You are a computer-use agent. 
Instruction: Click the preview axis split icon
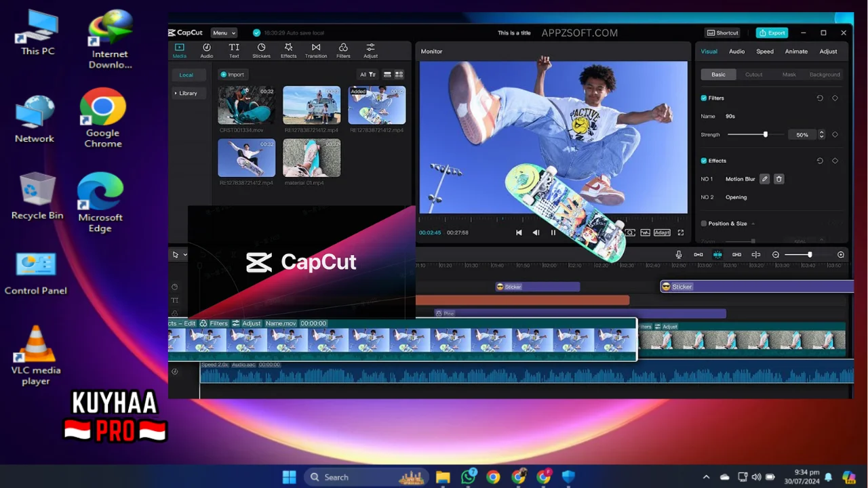[x=755, y=255]
